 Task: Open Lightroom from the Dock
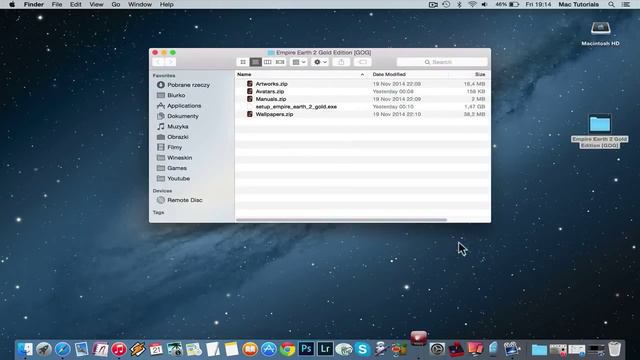click(325, 349)
